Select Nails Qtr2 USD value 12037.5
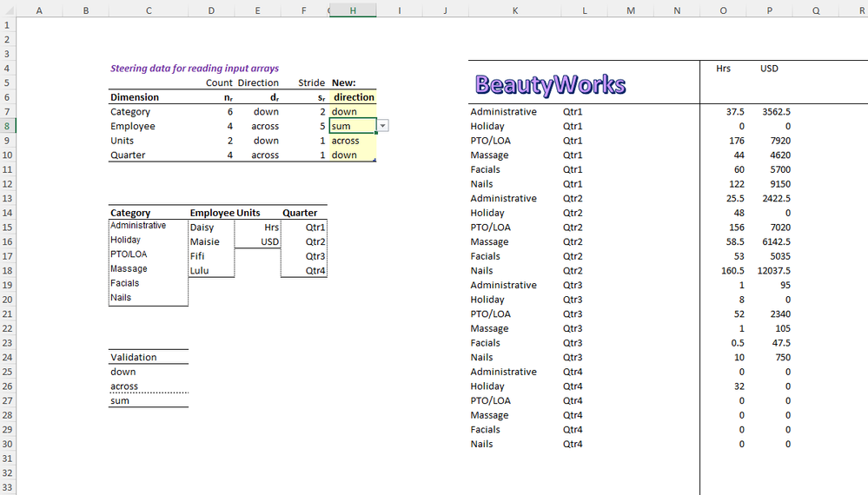868x495 pixels. point(774,270)
